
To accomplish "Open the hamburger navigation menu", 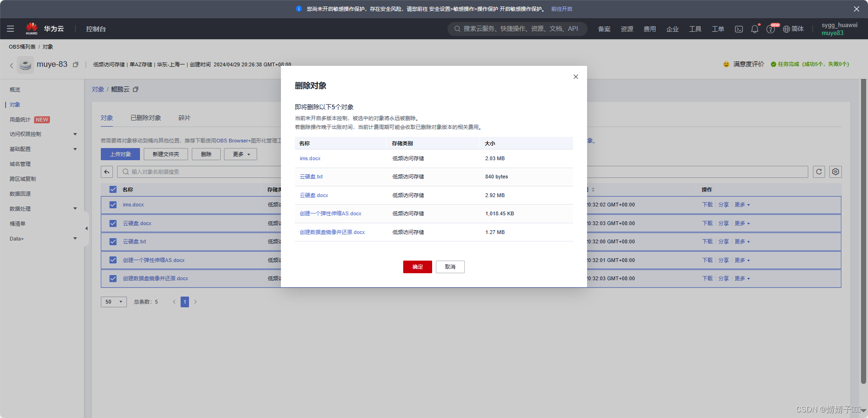I will 10,29.
